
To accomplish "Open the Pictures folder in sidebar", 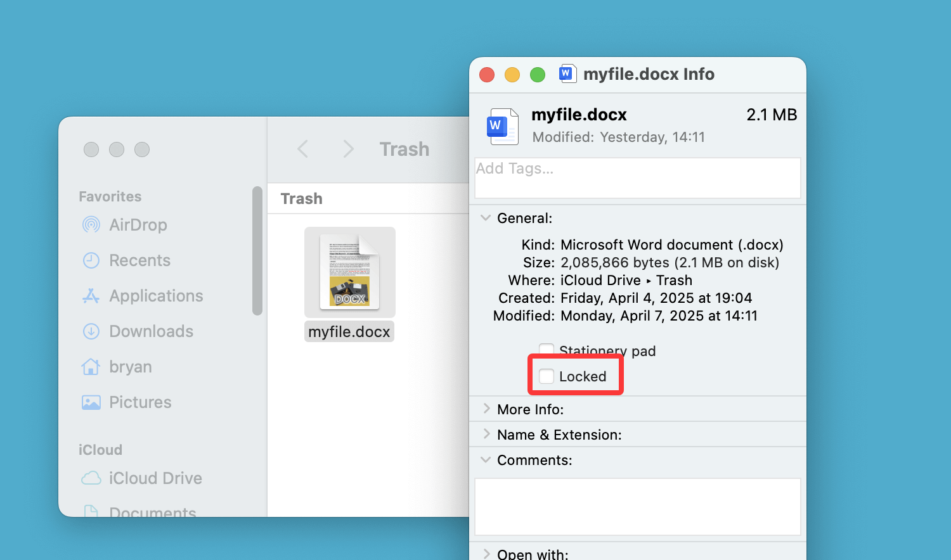I will tap(140, 402).
